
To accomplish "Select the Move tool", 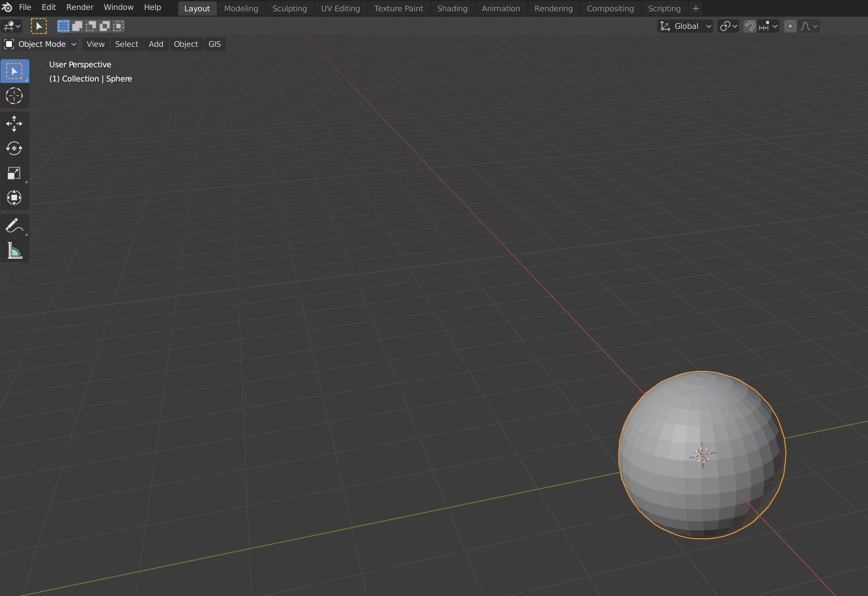I will click(15, 124).
